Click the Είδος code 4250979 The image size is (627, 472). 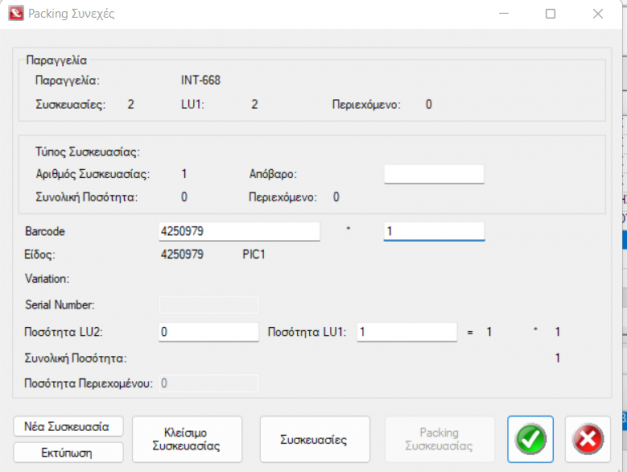click(x=182, y=254)
